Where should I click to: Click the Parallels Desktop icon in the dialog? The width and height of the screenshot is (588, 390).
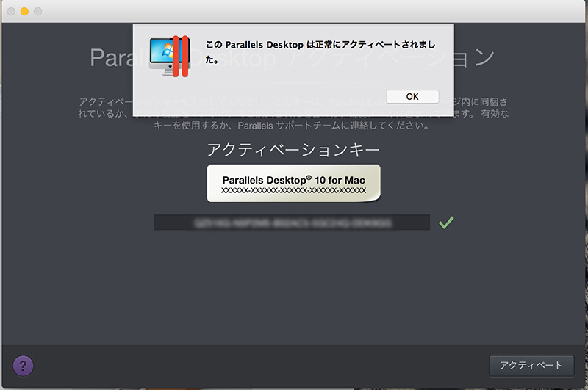170,57
